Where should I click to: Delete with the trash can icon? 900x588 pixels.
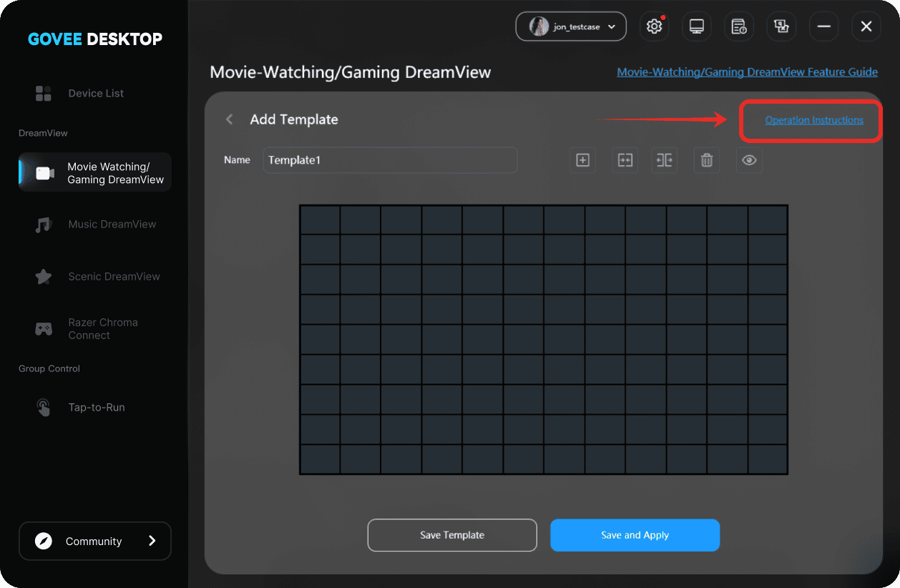706,160
